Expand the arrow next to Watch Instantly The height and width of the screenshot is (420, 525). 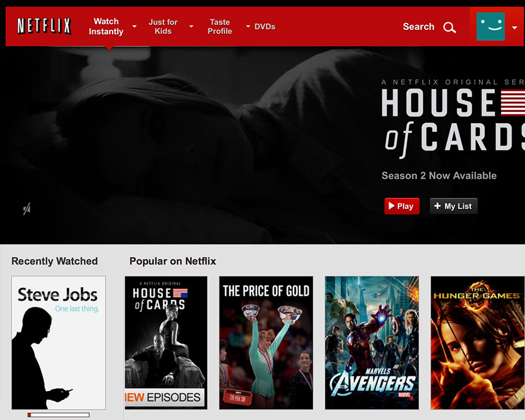[135, 27]
